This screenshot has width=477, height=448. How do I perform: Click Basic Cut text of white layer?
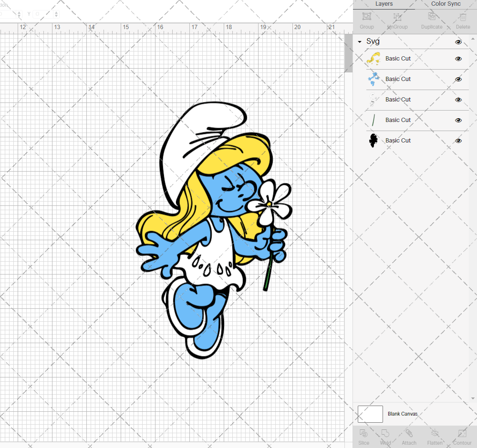pyautogui.click(x=398, y=100)
